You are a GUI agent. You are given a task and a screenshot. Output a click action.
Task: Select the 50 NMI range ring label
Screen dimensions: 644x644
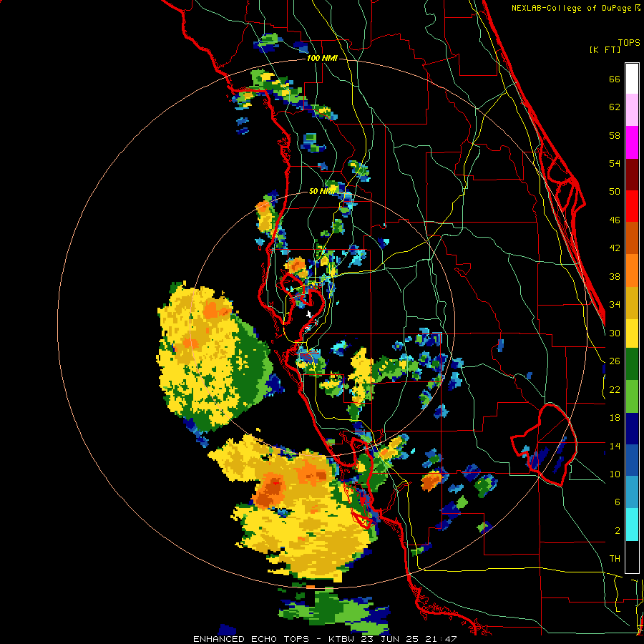(321, 191)
